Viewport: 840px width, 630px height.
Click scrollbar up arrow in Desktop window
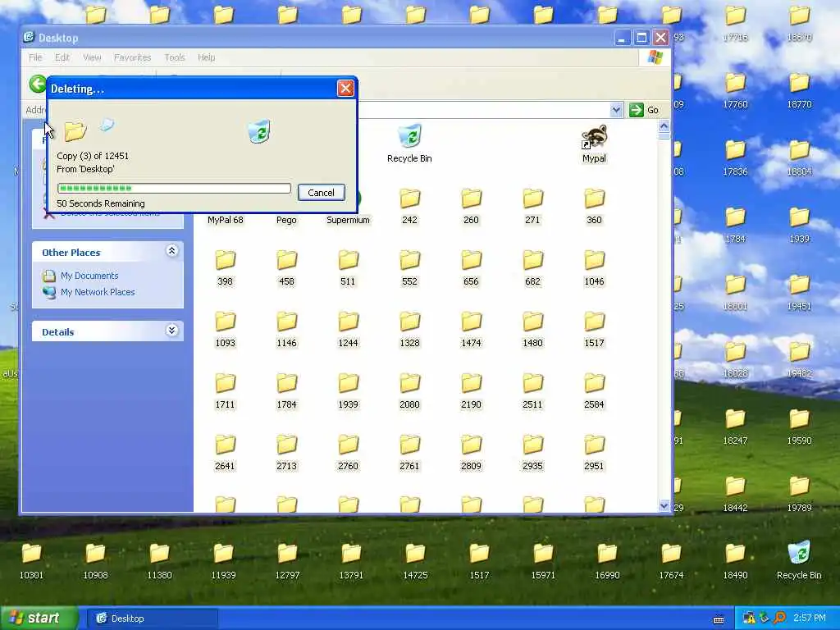point(664,126)
